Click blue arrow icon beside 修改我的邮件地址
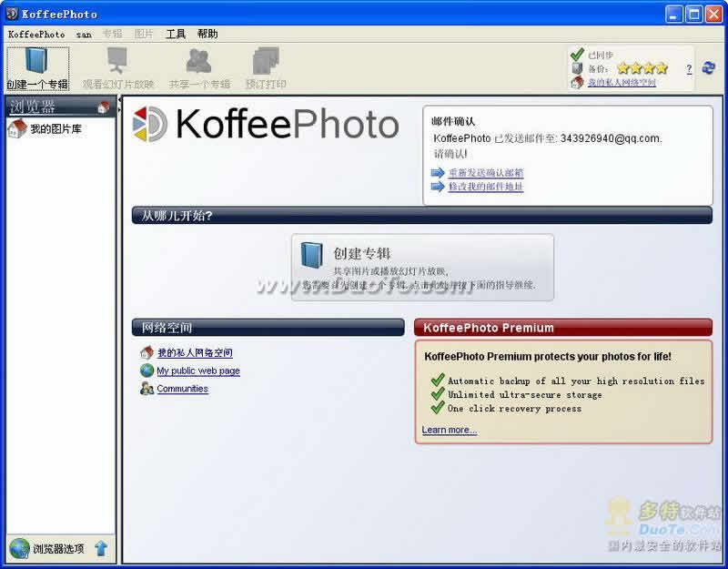 (438, 187)
